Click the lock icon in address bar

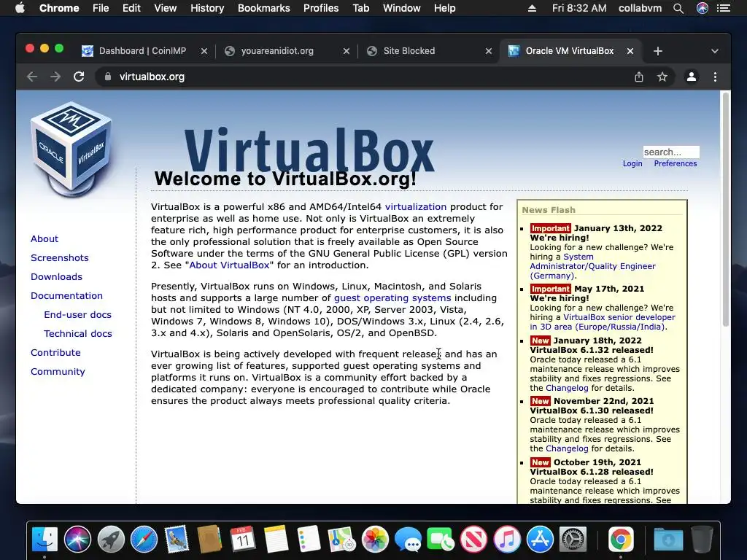pyautogui.click(x=108, y=77)
